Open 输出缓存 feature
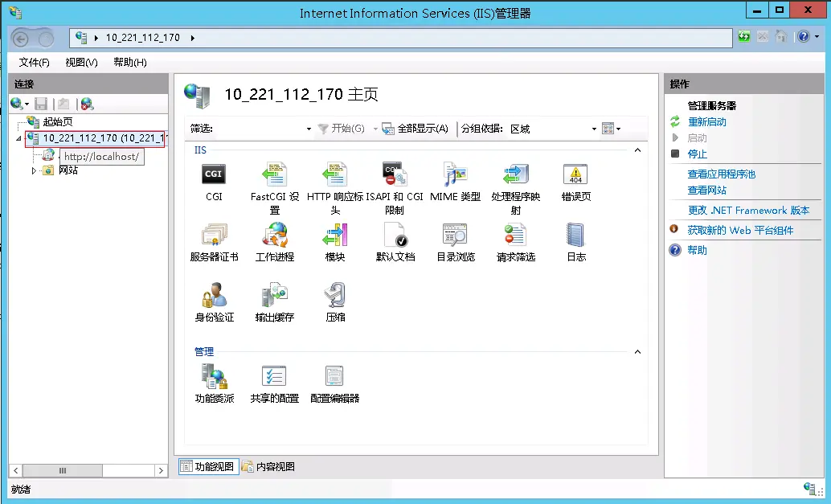This screenshot has width=831, height=504. (x=275, y=302)
